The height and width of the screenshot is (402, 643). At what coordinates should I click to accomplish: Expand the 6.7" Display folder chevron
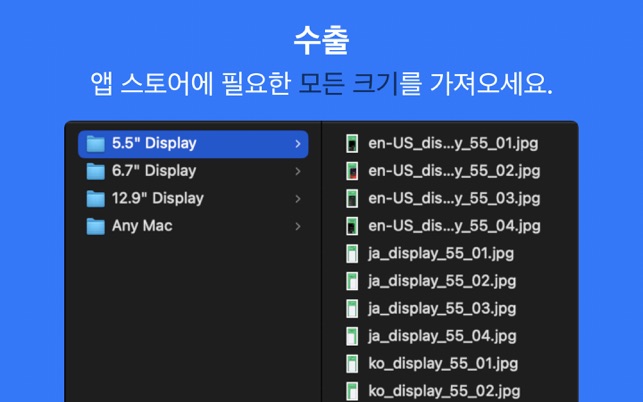298,171
